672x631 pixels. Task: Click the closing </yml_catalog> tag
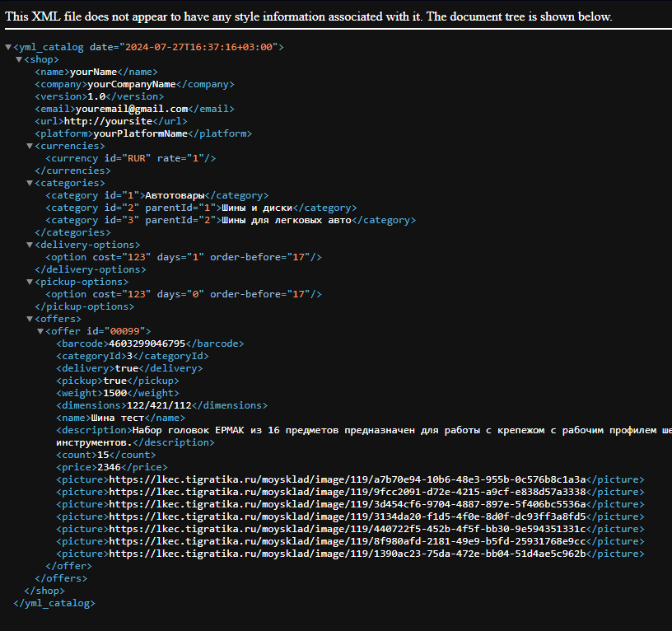pos(54,604)
